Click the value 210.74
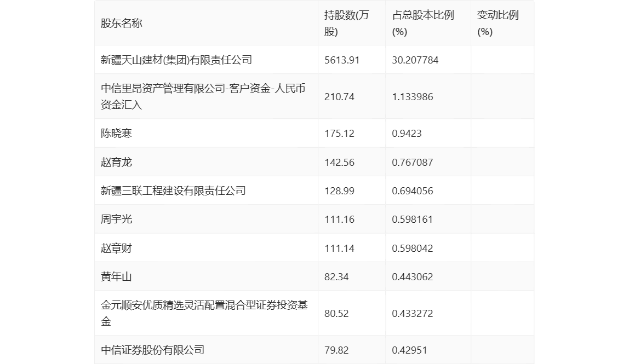 click(339, 97)
